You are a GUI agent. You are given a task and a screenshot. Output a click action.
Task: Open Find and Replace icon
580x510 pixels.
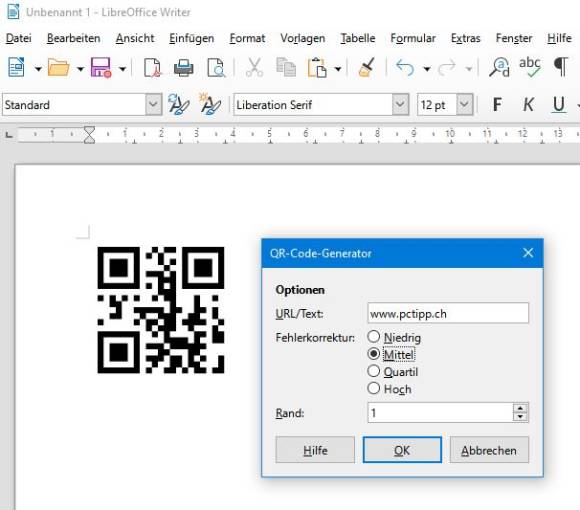point(499,67)
